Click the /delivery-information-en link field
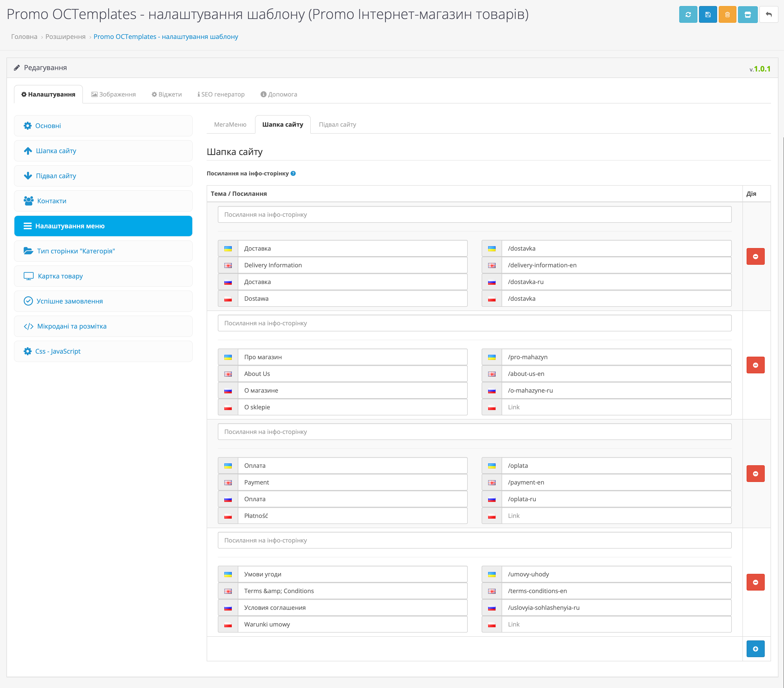 click(x=616, y=265)
